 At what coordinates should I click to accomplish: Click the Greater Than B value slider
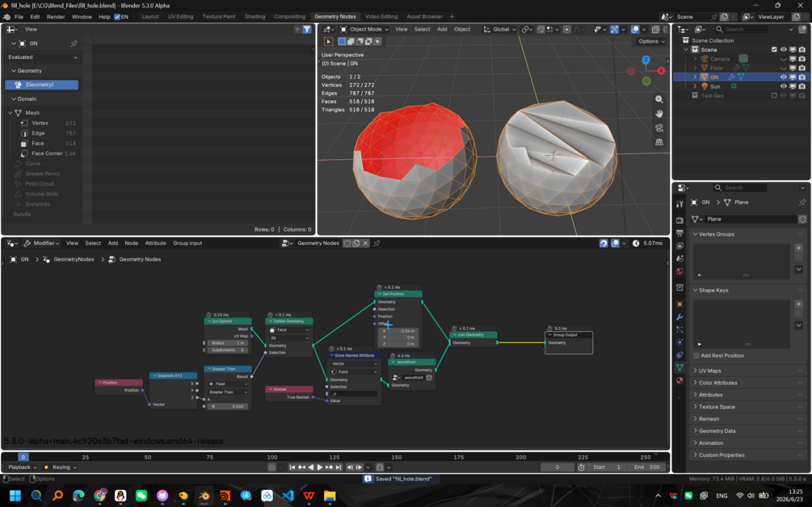[x=228, y=407]
